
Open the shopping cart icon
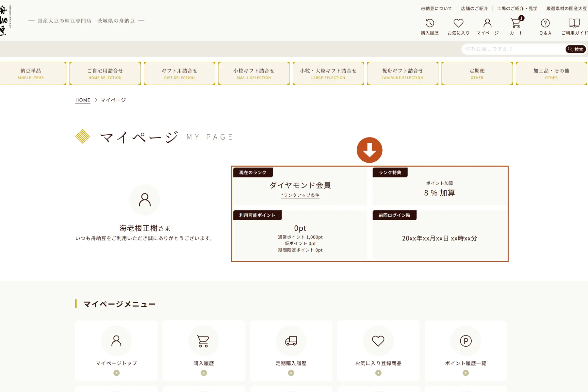pos(516,23)
